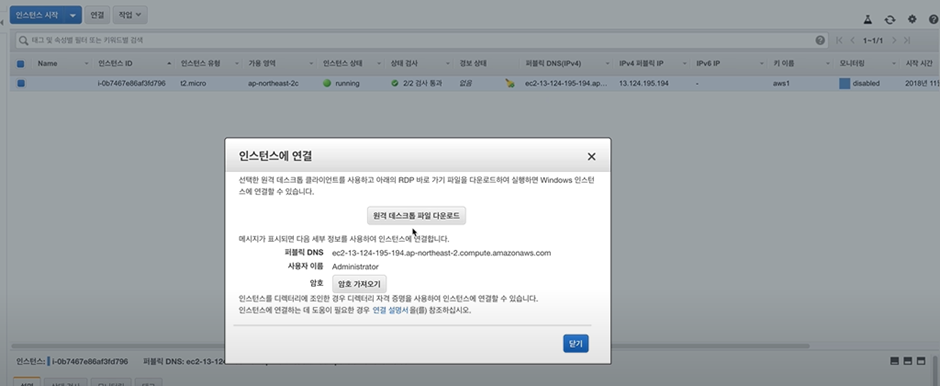Close the 인스턴스에 연결 dialog with X

tap(591, 156)
